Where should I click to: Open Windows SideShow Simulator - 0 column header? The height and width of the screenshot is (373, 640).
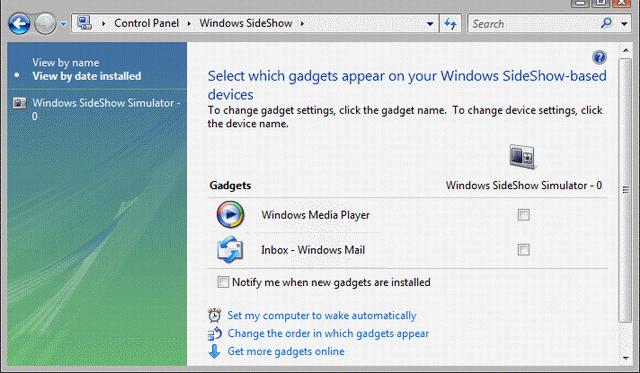[x=524, y=185]
